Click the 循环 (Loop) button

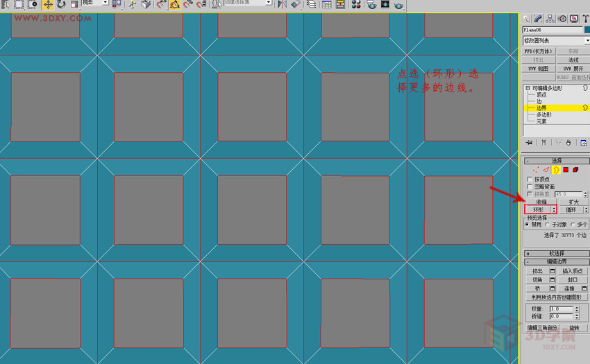(x=571, y=209)
